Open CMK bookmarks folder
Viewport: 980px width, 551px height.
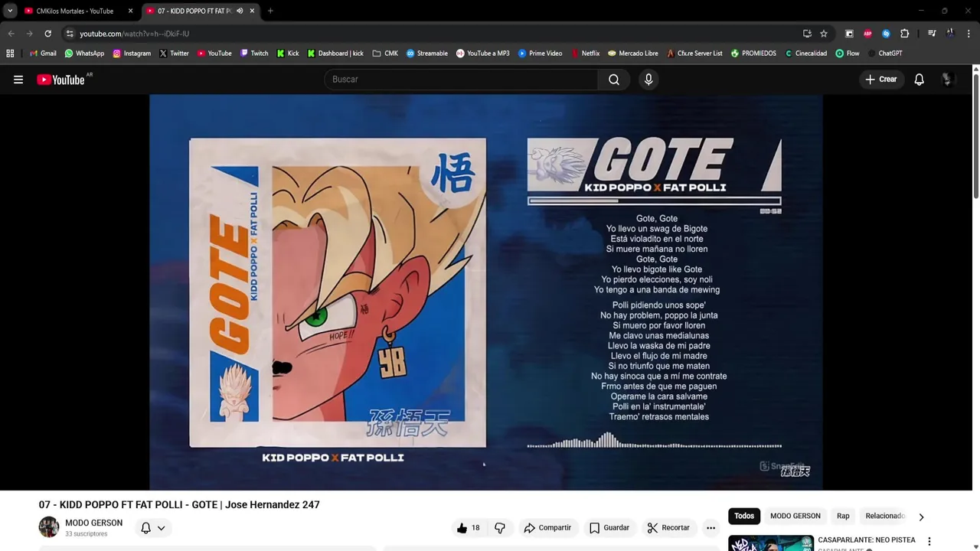(x=385, y=54)
